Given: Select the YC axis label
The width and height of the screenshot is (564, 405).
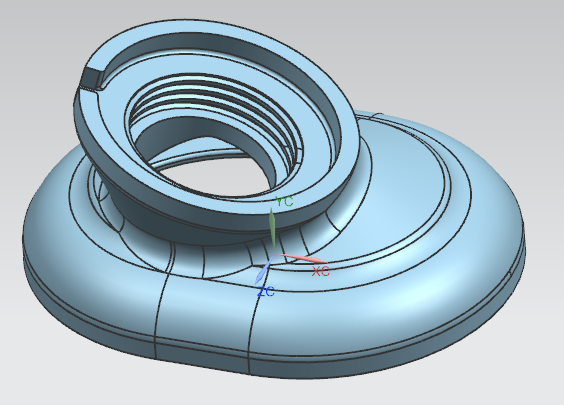Looking at the screenshot, I should 284,202.
